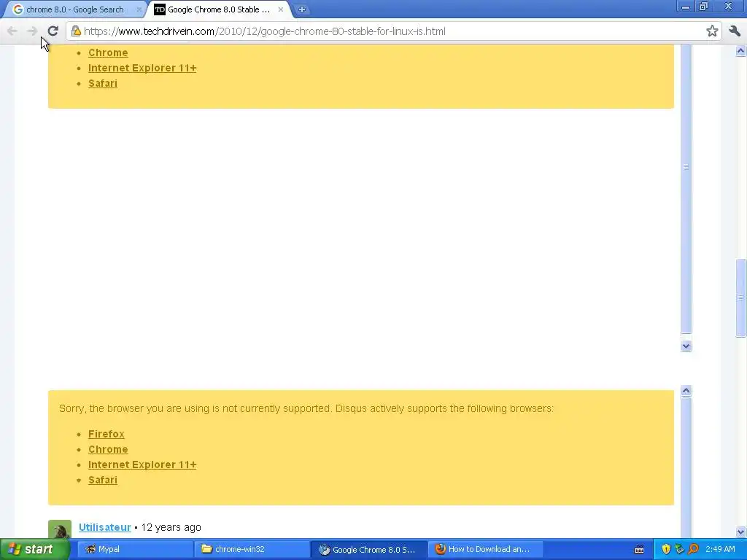Image resolution: width=747 pixels, height=560 pixels.
Task: Select the Google Chrome 8.0 Stable tab
Action: pyautogui.click(x=217, y=9)
